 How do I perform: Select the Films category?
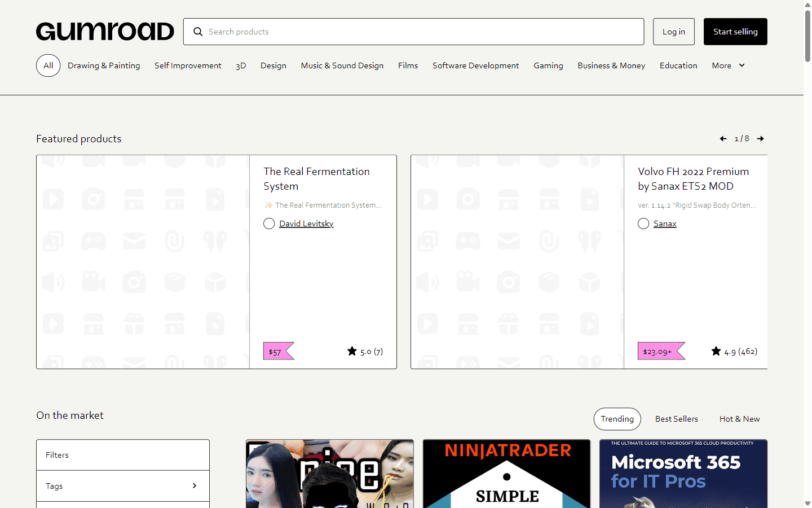(408, 65)
